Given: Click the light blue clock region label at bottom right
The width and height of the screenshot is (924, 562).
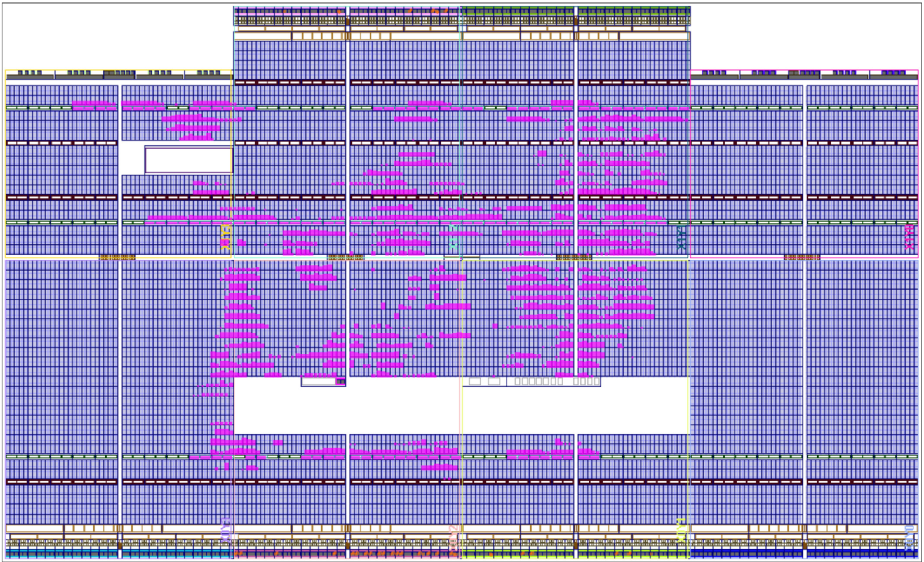Looking at the screenshot, I should tap(909, 537).
